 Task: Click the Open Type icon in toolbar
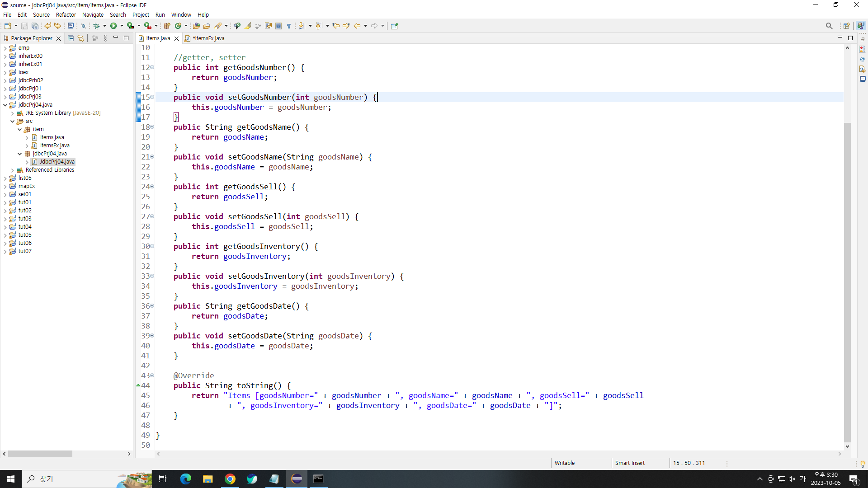(196, 26)
